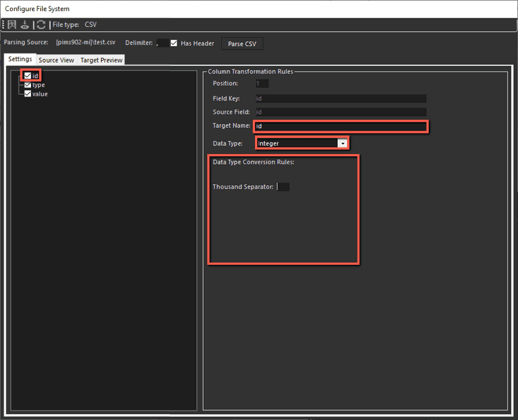This screenshot has height=420, width=518.
Task: Select the Settings tab
Action: pyautogui.click(x=20, y=59)
